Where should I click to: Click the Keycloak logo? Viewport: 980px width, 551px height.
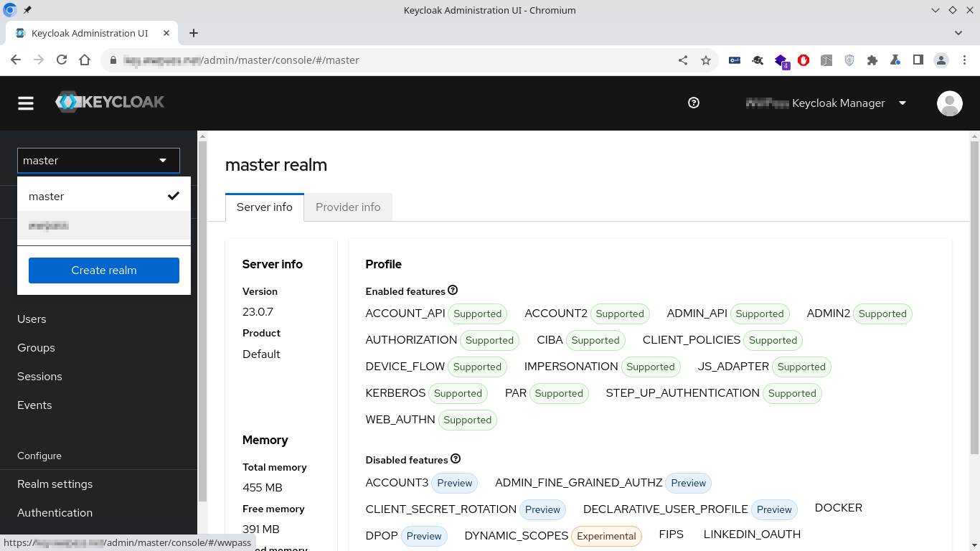click(110, 103)
